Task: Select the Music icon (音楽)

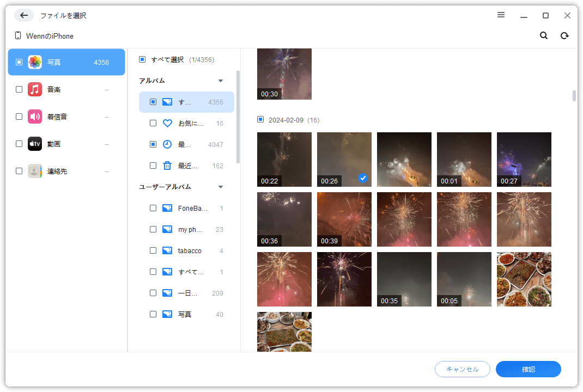Action: (35, 89)
